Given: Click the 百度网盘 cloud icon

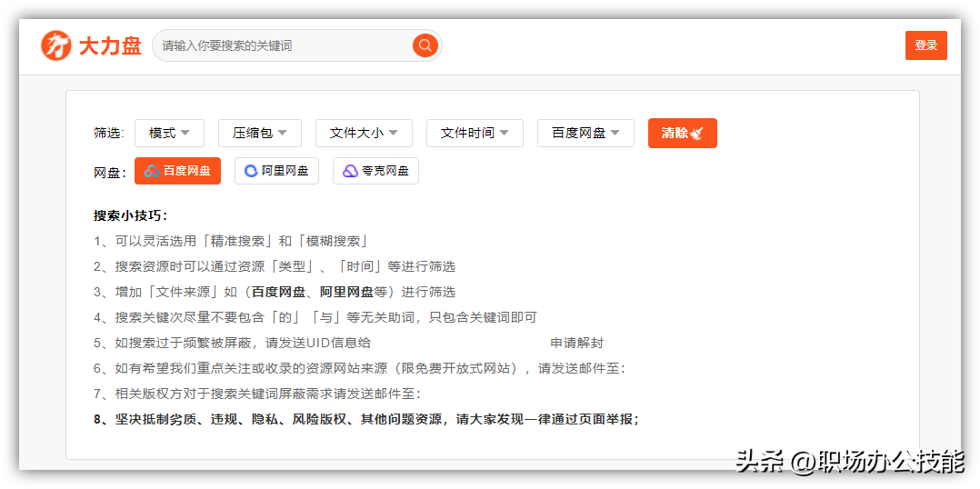Looking at the screenshot, I should pyautogui.click(x=152, y=171).
